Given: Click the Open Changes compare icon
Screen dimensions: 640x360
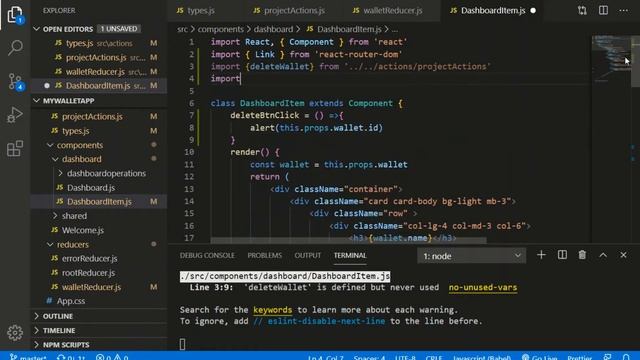Looking at the screenshot, I should pyautogui.click(x=582, y=11).
